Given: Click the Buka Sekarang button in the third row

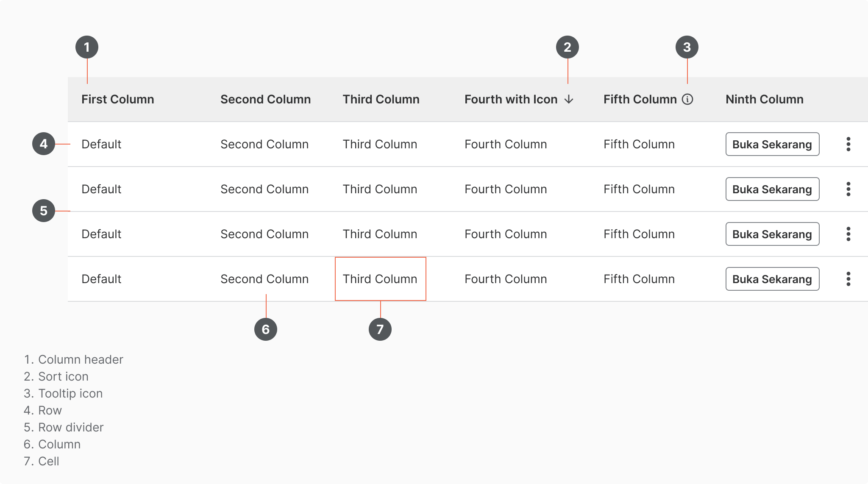Looking at the screenshot, I should 772,234.
